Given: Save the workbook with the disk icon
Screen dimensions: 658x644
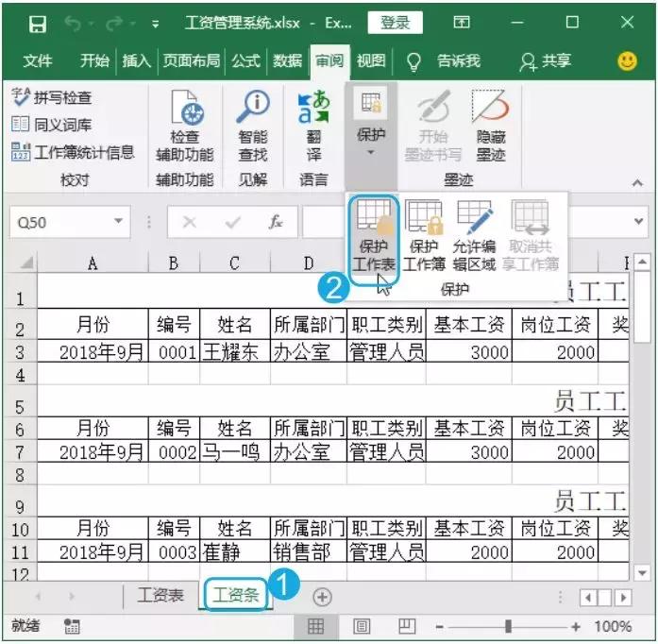Looking at the screenshot, I should tap(37, 25).
